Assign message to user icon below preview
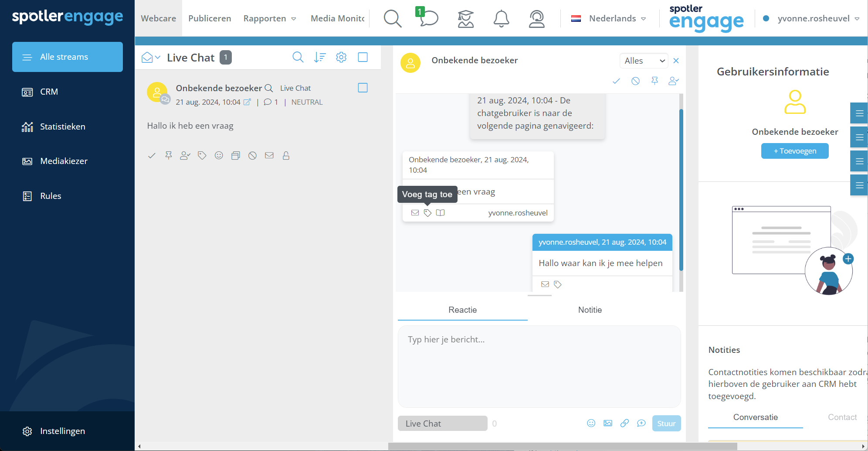 (x=185, y=155)
